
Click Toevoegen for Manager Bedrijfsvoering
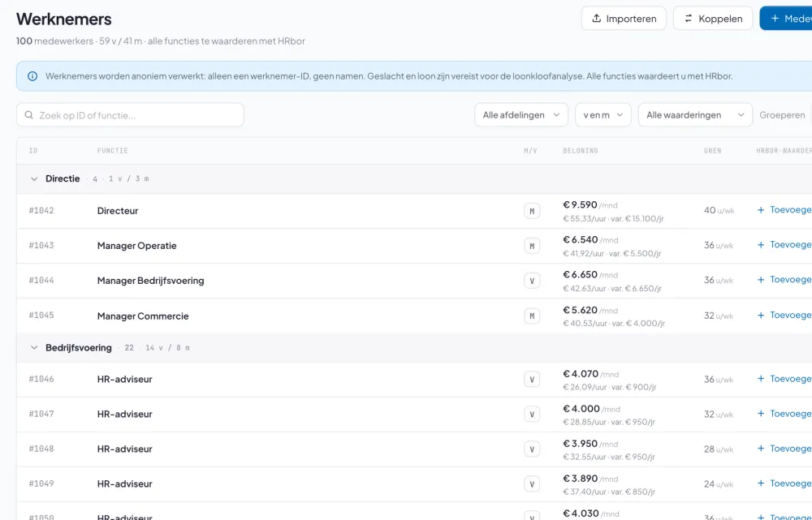point(784,280)
